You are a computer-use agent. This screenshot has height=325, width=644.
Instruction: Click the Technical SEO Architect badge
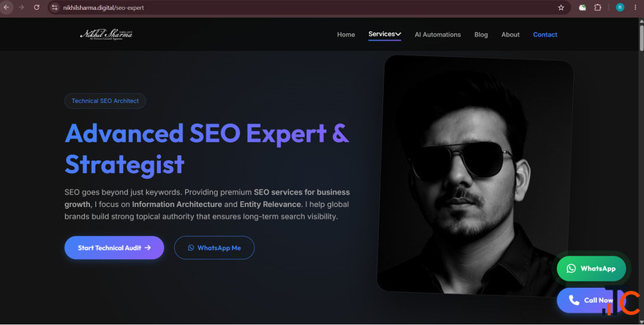pyautogui.click(x=105, y=101)
